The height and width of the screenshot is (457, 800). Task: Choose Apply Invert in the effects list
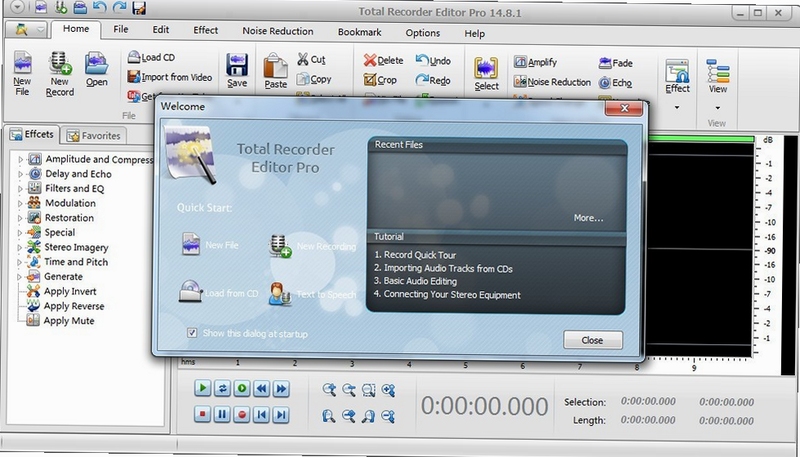tap(70, 291)
